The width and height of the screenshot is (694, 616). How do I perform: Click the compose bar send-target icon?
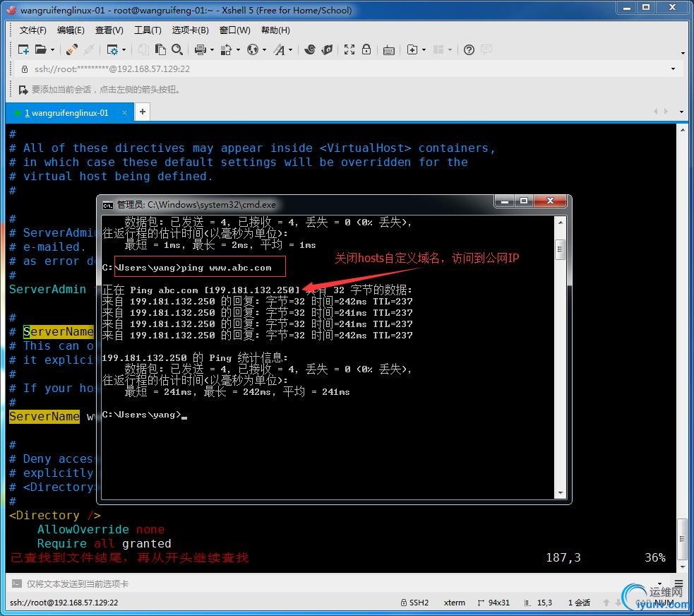(17, 584)
